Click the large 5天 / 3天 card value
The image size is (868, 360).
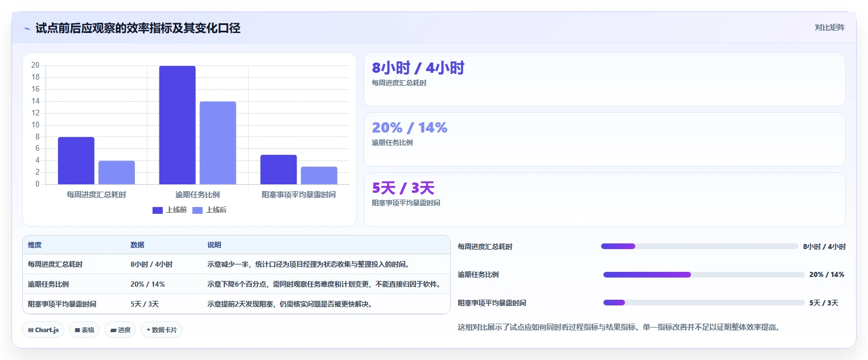403,188
